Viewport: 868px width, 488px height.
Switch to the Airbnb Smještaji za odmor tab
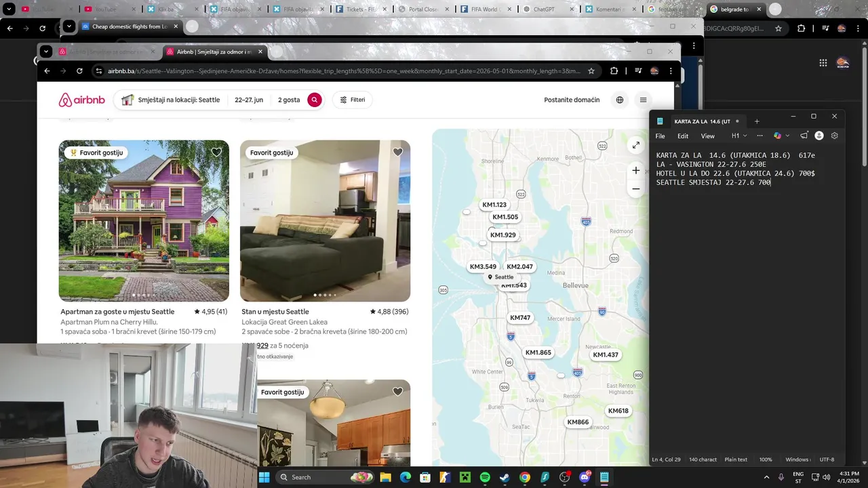click(214, 52)
